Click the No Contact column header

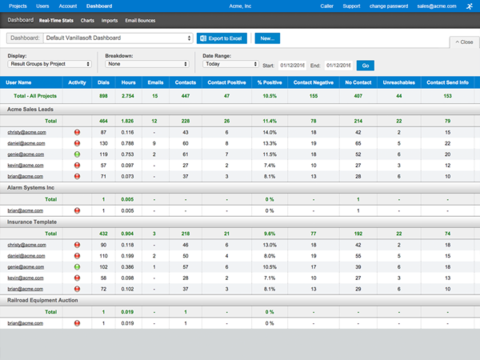[358, 82]
